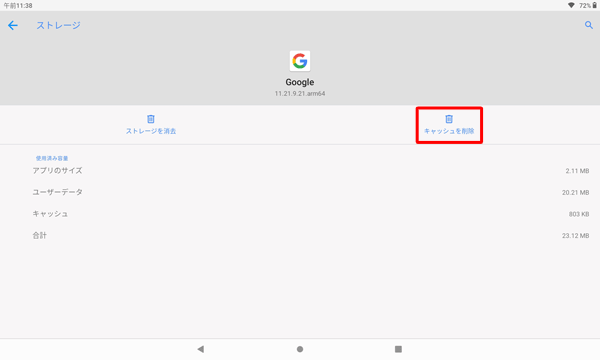Tap the ストレージ page title
The width and height of the screenshot is (600, 360).
[58, 25]
